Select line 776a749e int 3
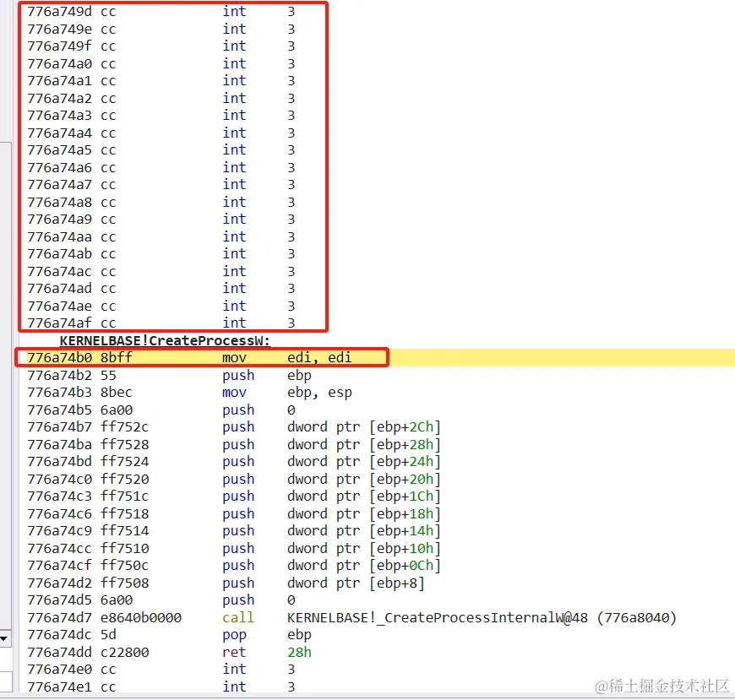The image size is (735, 700). 161,29
